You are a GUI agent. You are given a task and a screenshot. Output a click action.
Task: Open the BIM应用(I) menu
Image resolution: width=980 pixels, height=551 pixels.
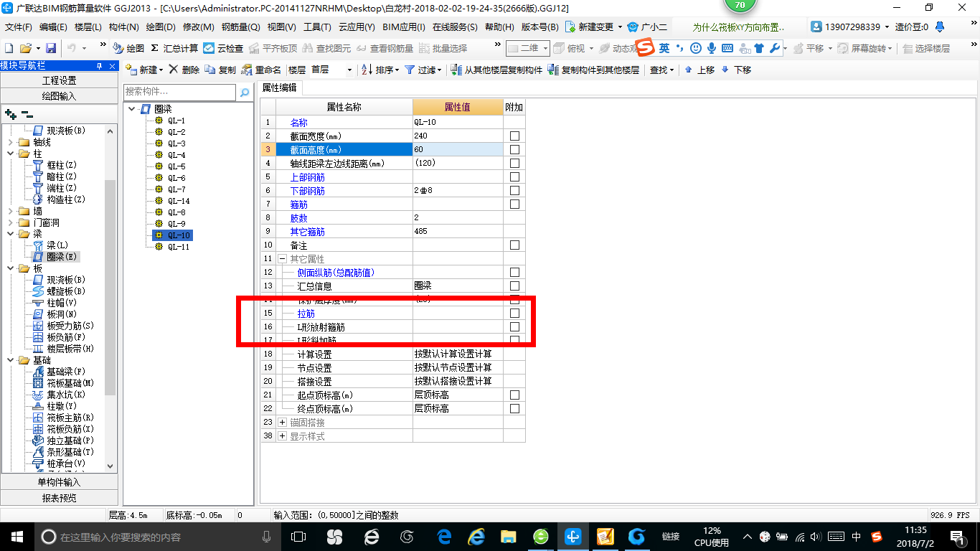pos(404,27)
